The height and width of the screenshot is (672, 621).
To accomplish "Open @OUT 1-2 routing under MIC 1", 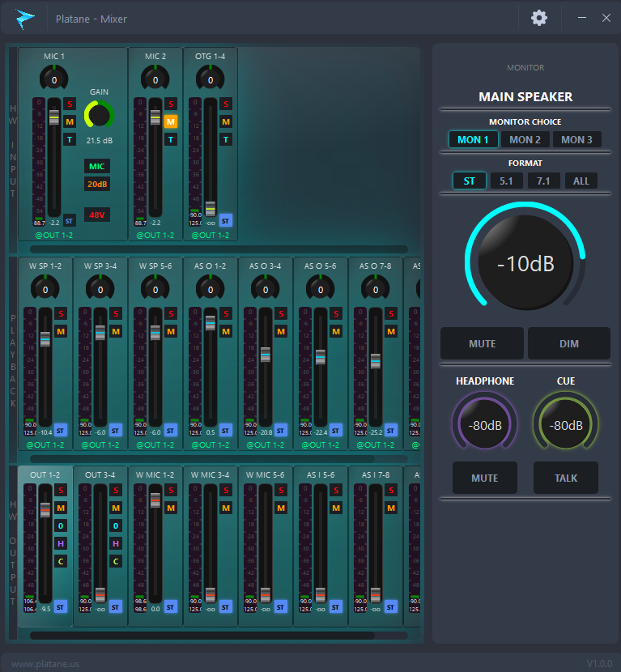I will coord(54,236).
